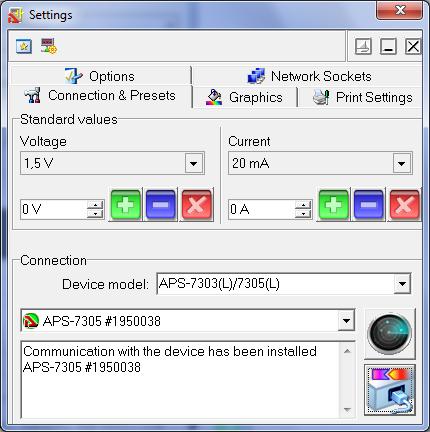Click blue minus button under Current

pos(368,205)
